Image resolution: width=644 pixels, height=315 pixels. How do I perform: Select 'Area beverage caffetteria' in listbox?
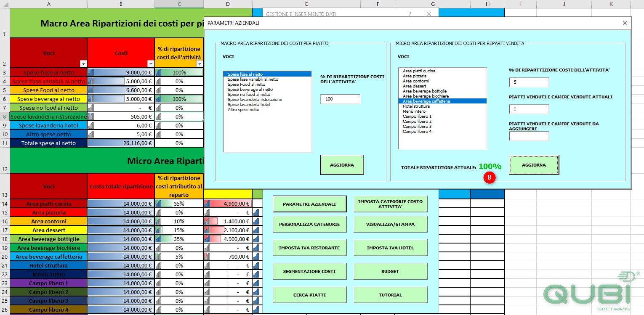442,101
